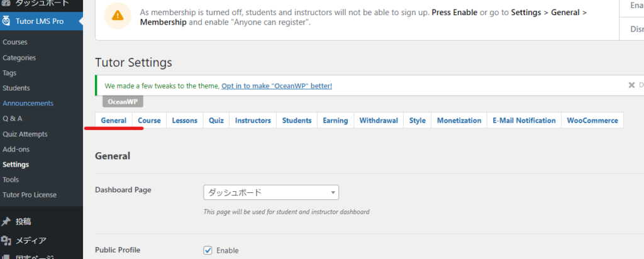
Task: Click the Tutor LMS Pro menu icon
Action: coord(6,21)
